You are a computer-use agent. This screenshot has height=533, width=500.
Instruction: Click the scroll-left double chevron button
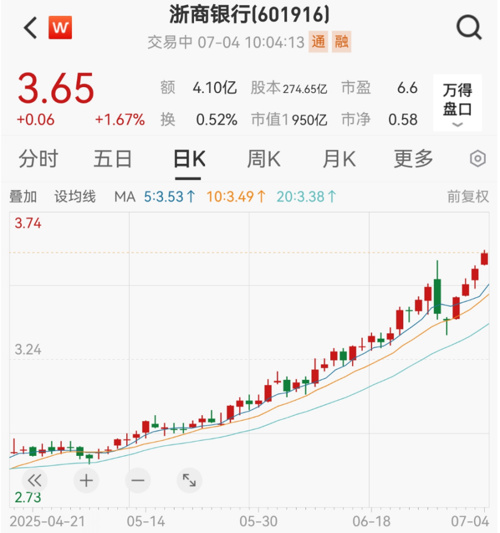pyautogui.click(x=35, y=480)
